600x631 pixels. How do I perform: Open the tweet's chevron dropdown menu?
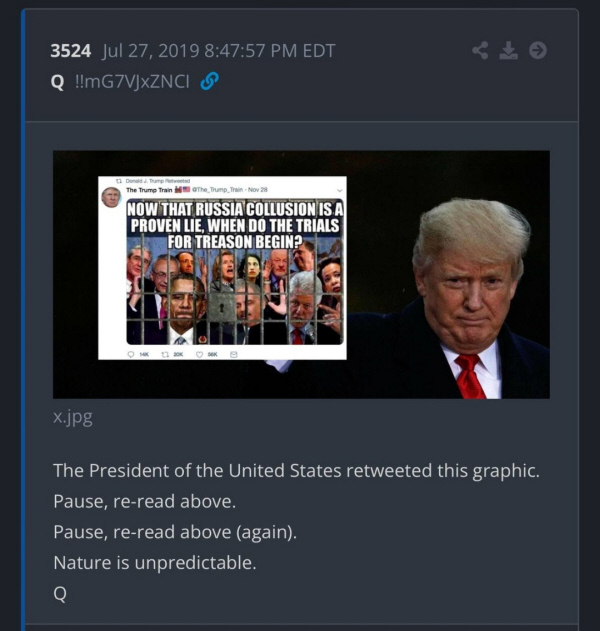[x=339, y=190]
